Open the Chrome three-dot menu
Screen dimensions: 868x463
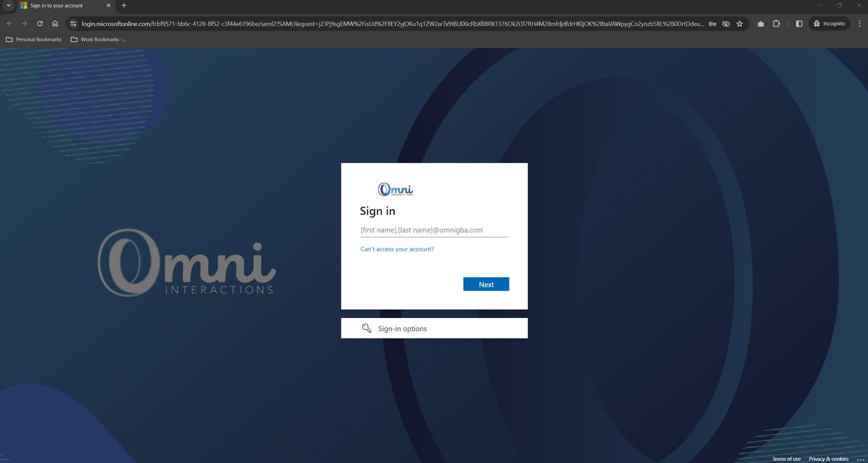pos(860,24)
